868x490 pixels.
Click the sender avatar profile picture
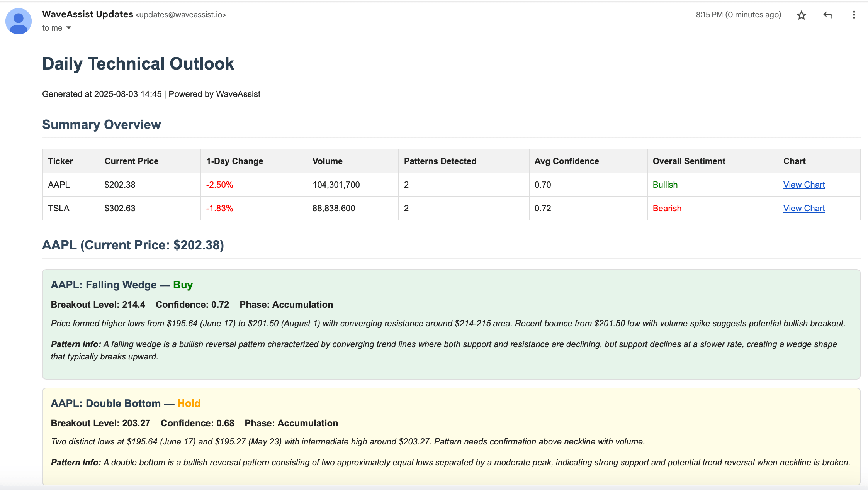(x=19, y=21)
